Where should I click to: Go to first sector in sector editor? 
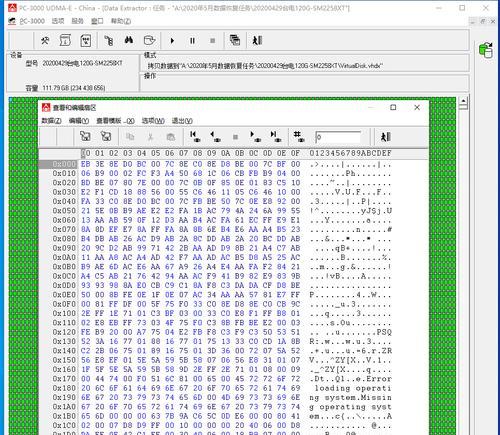coord(195,136)
